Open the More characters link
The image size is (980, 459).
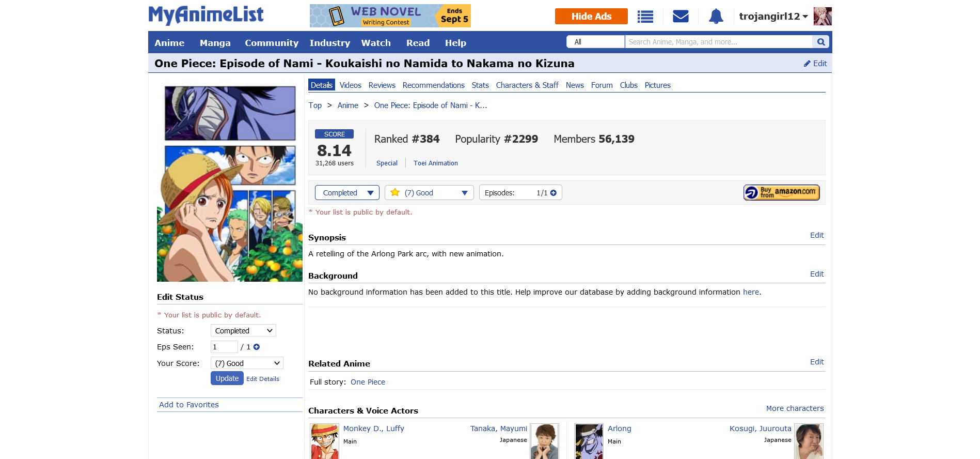pyautogui.click(x=795, y=408)
